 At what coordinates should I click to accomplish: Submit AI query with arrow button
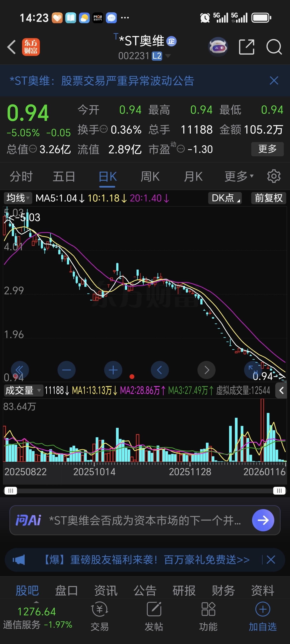263,520
